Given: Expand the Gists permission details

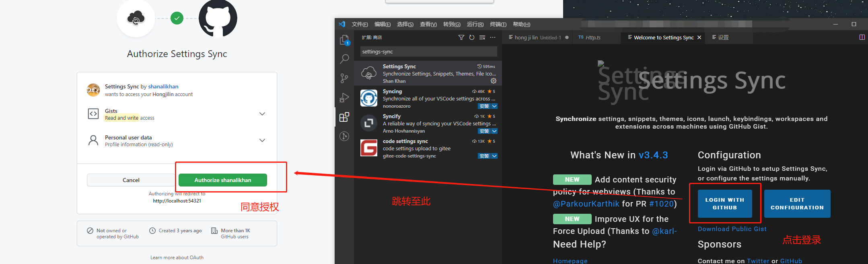Looking at the screenshot, I should click(262, 114).
